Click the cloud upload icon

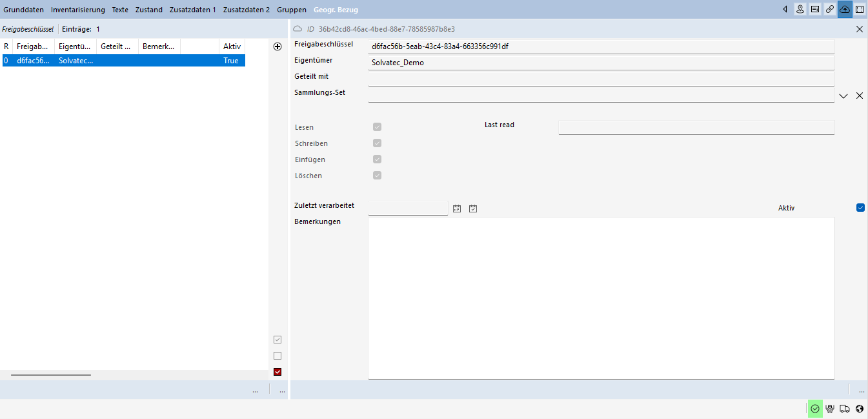point(845,10)
